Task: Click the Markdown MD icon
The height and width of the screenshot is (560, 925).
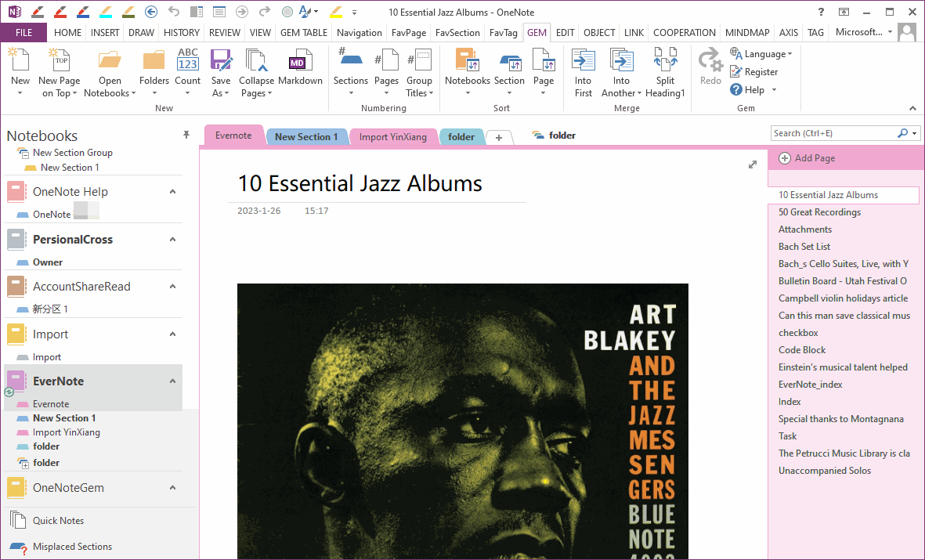Action: (x=300, y=60)
